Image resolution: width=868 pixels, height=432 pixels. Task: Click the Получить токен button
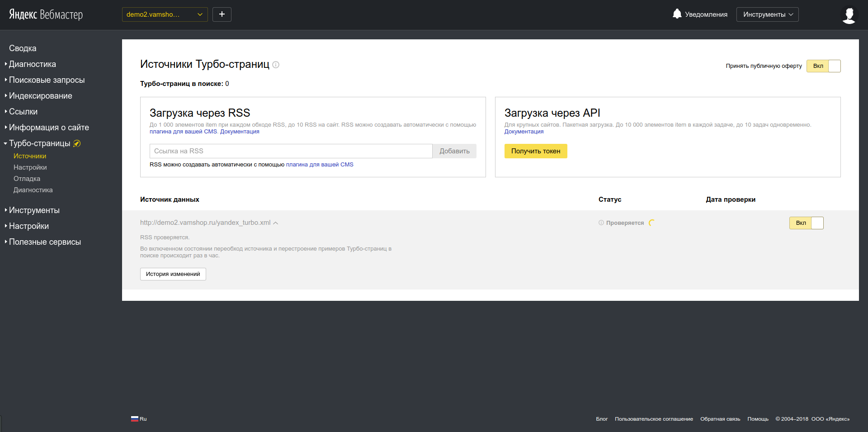(x=536, y=151)
